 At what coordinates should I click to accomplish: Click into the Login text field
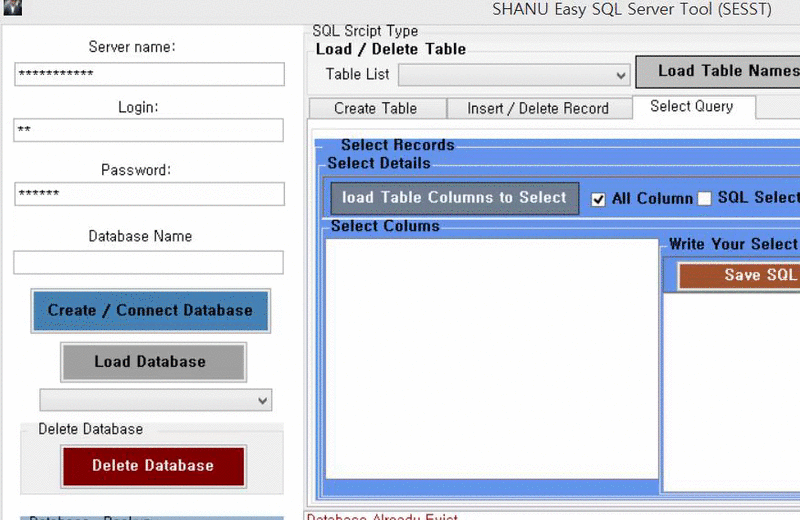pos(149,131)
